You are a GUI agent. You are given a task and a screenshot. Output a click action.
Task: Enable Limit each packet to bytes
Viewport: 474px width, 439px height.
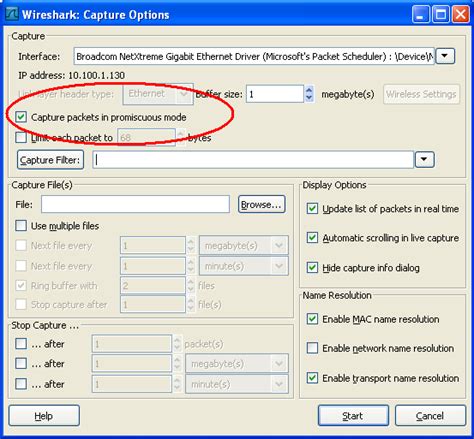(x=21, y=137)
